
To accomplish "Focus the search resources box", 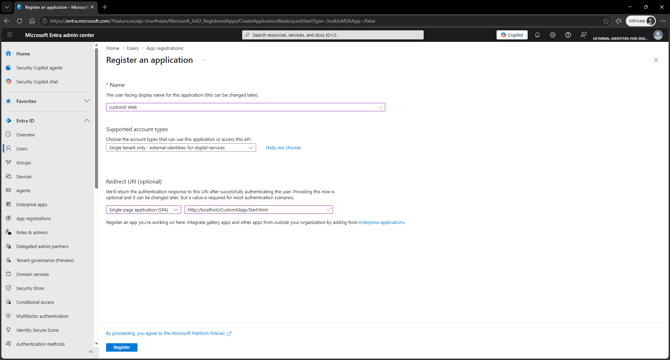I will (x=333, y=35).
